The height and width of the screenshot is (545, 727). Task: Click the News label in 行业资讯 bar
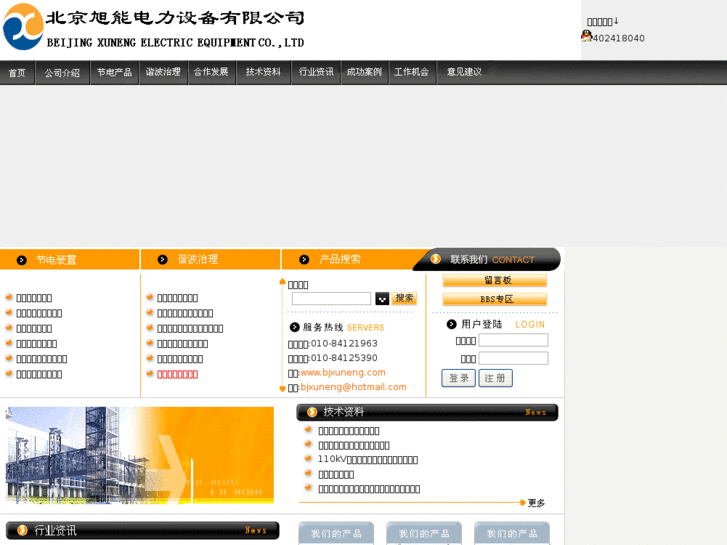[x=255, y=530]
